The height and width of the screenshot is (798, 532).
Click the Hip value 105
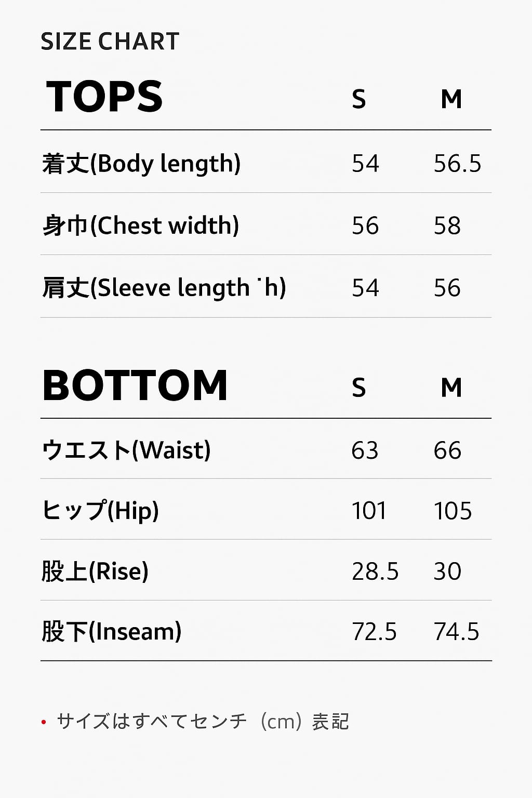453,510
